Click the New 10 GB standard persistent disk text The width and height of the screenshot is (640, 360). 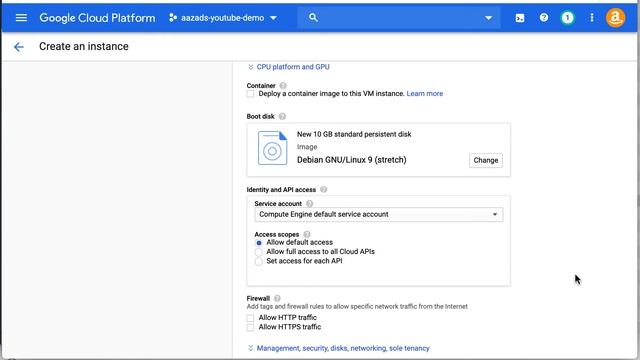[354, 134]
